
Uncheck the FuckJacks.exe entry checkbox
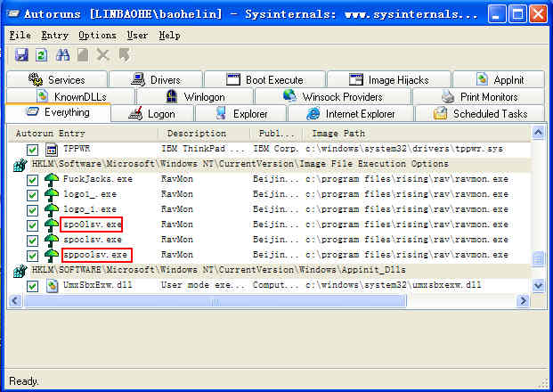32,180
